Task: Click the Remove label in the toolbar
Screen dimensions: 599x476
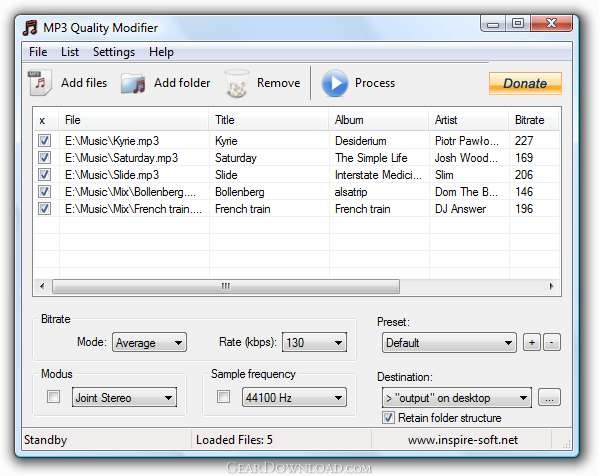Action: [278, 83]
